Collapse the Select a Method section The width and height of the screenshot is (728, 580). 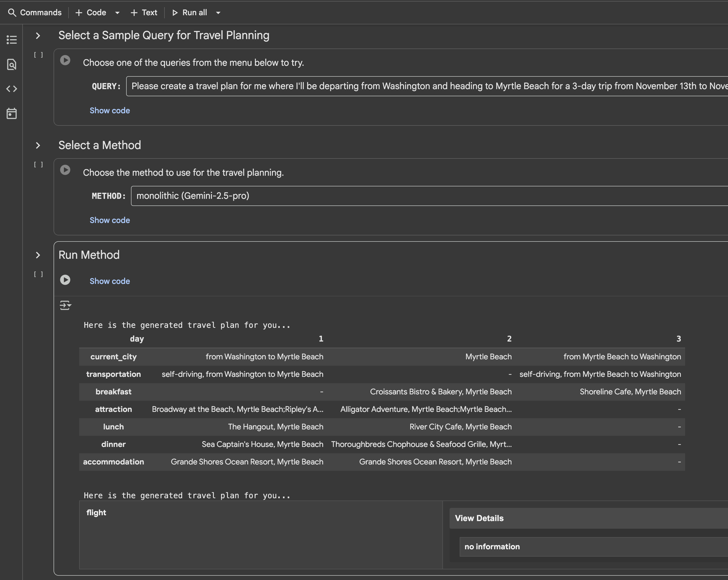click(38, 146)
